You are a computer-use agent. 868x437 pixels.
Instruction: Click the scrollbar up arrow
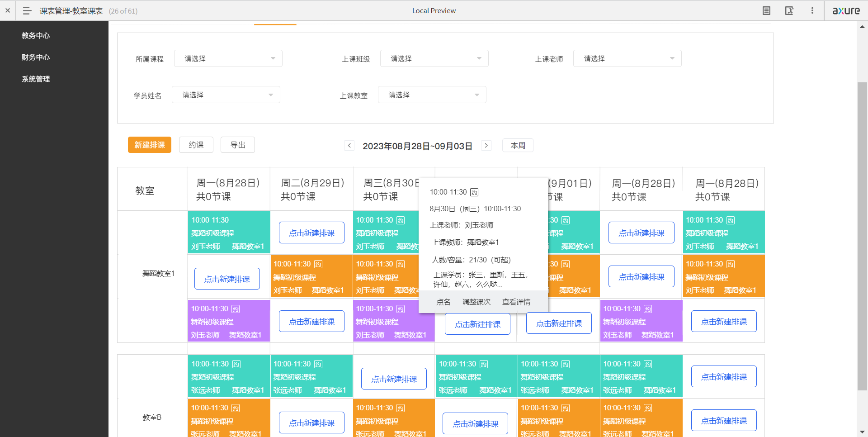pyautogui.click(x=862, y=26)
